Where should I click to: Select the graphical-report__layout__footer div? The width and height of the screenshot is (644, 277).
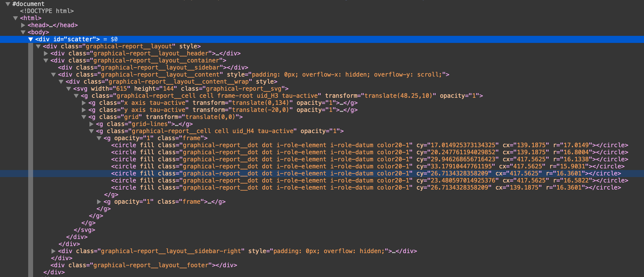[144, 265]
